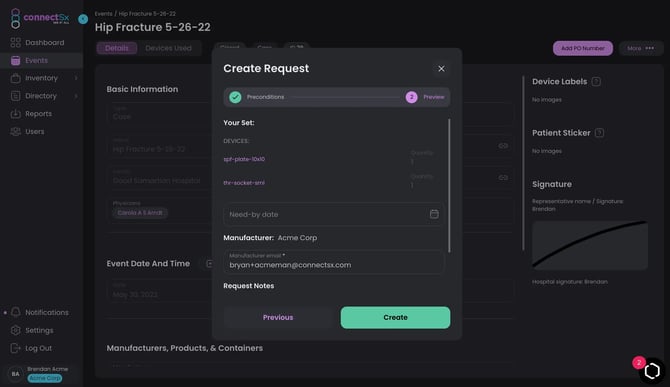Open the Need-by date calendar picker
This screenshot has height=387, width=670.
click(x=434, y=214)
